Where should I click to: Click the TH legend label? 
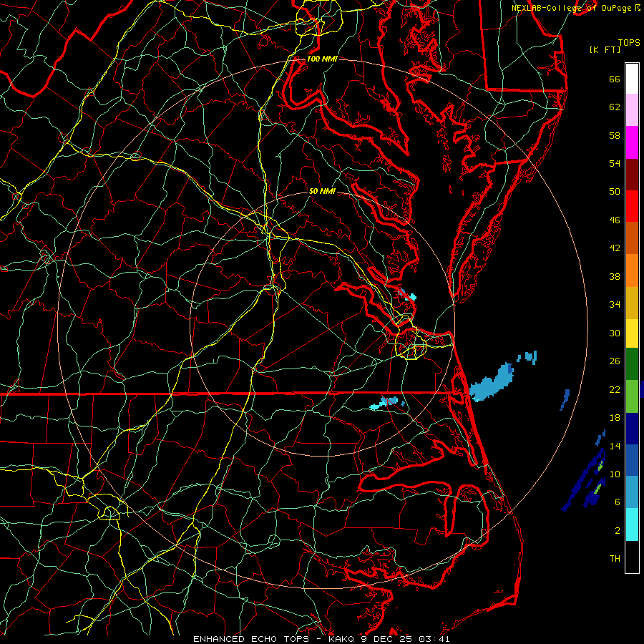[615, 559]
